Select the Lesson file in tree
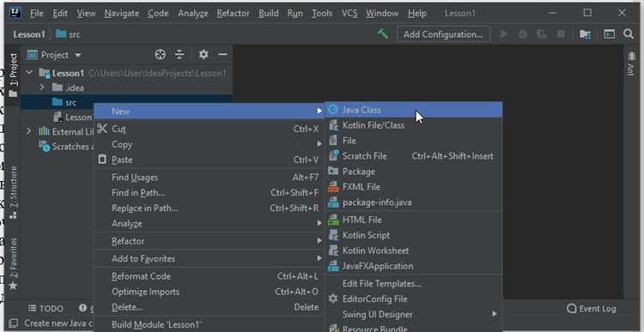 [x=73, y=117]
